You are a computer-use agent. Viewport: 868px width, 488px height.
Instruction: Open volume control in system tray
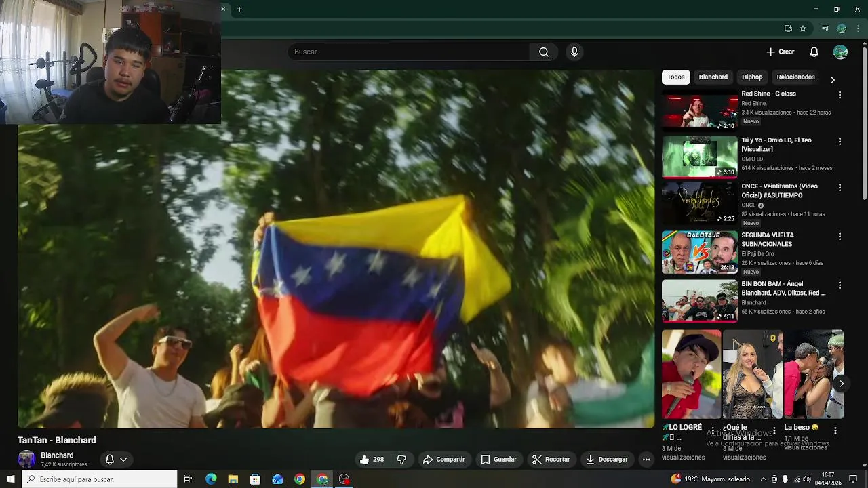tap(806, 479)
